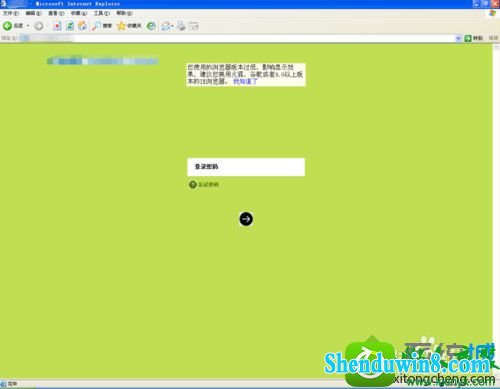Open the Tools (工具) menu
This screenshot has height=389, width=500.
click(x=101, y=13)
